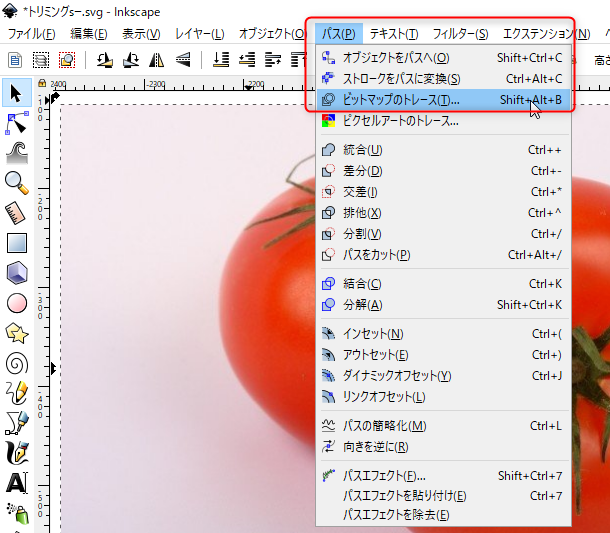Open the オブジェクト(O) menu
Image resolution: width=610 pixels, height=533 pixels.
tap(272, 34)
